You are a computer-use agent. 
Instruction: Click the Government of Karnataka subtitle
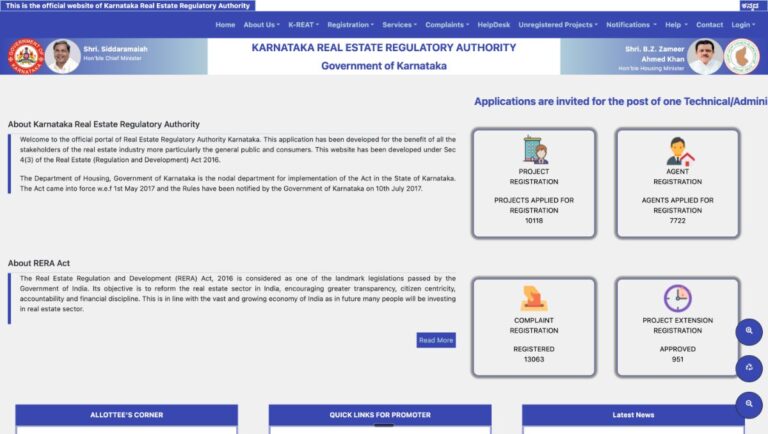tap(384, 66)
